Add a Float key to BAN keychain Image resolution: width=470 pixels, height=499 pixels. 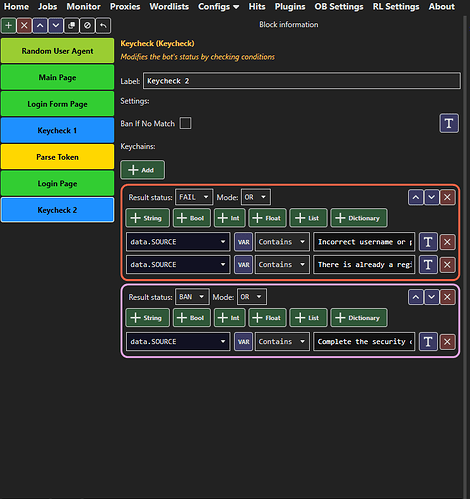click(x=267, y=318)
